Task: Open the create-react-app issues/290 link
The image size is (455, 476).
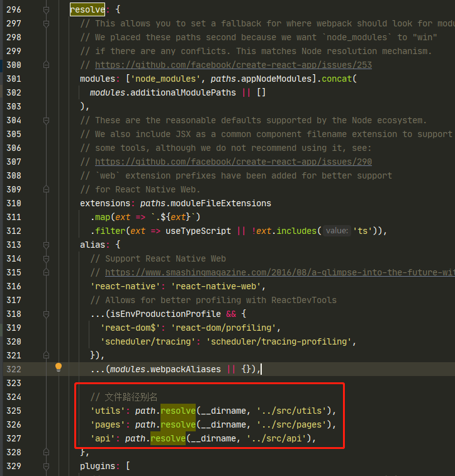Action: (233, 162)
